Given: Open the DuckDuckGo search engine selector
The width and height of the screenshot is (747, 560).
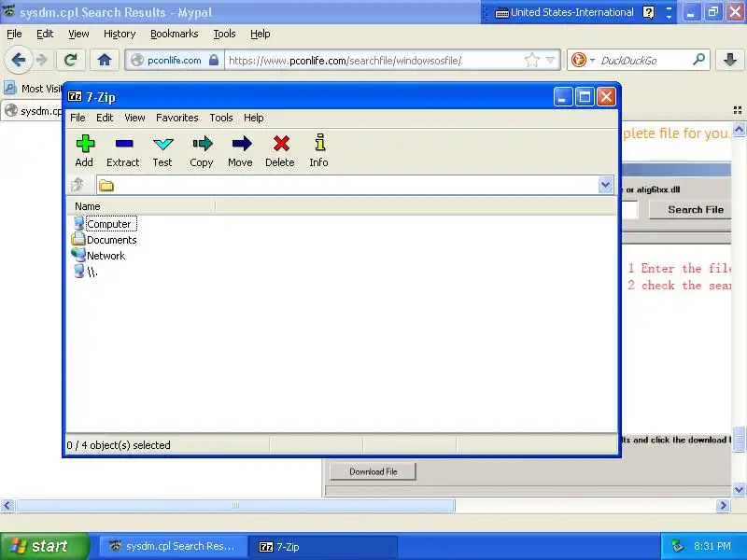Looking at the screenshot, I should pyautogui.click(x=583, y=60).
